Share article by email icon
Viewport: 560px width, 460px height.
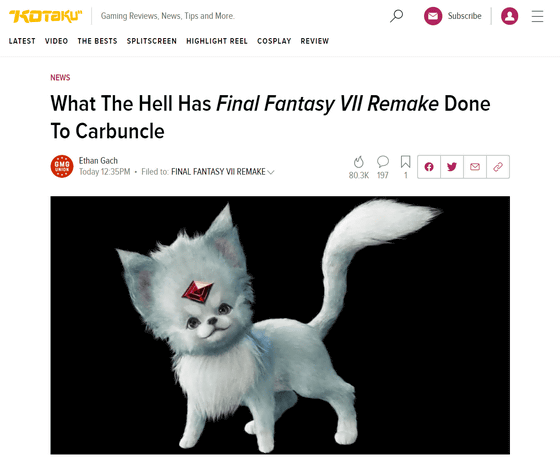475,167
